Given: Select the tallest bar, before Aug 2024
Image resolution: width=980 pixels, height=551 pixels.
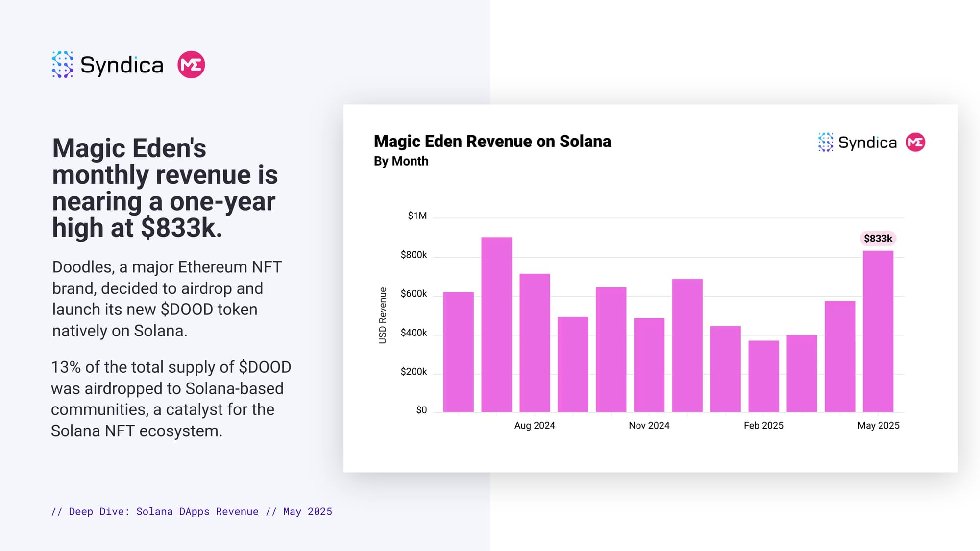Looking at the screenshot, I should pos(496,324).
